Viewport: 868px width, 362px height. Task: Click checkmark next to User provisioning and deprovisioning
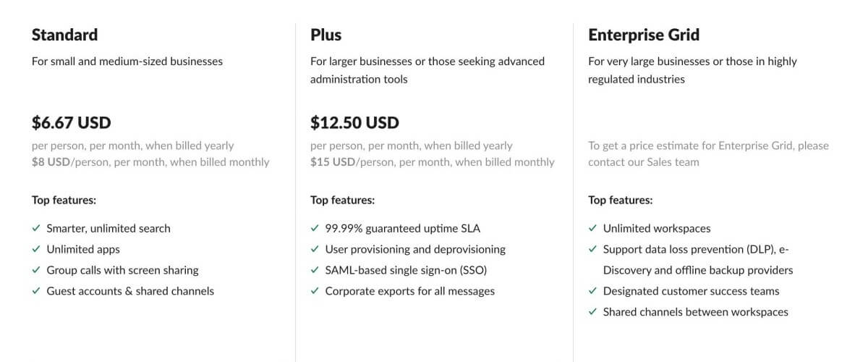[315, 249]
